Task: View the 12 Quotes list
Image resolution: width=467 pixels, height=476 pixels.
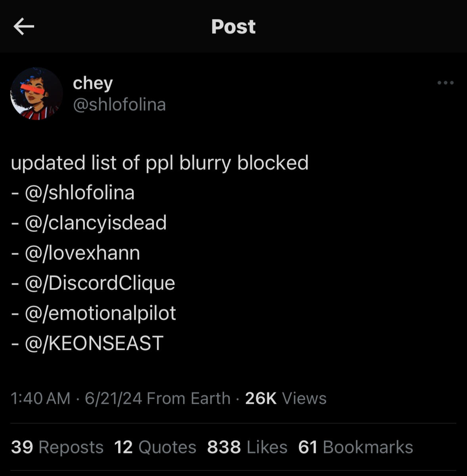Action: point(155,447)
